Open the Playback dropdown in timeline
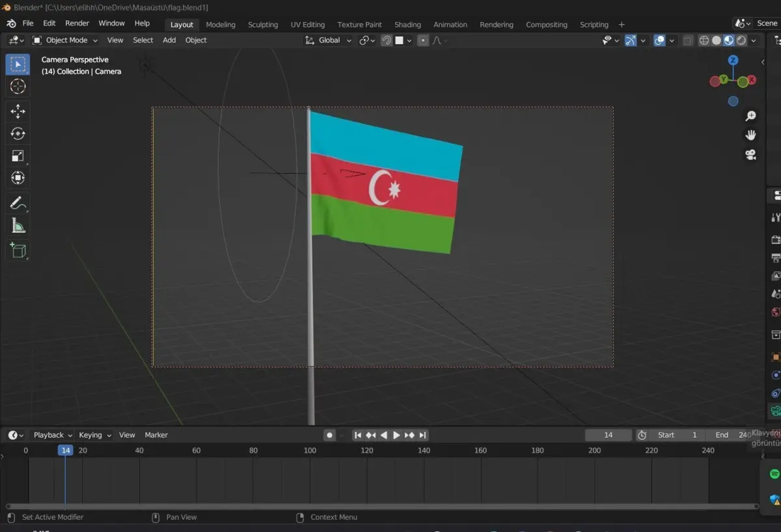The width and height of the screenshot is (781, 532). (53, 435)
